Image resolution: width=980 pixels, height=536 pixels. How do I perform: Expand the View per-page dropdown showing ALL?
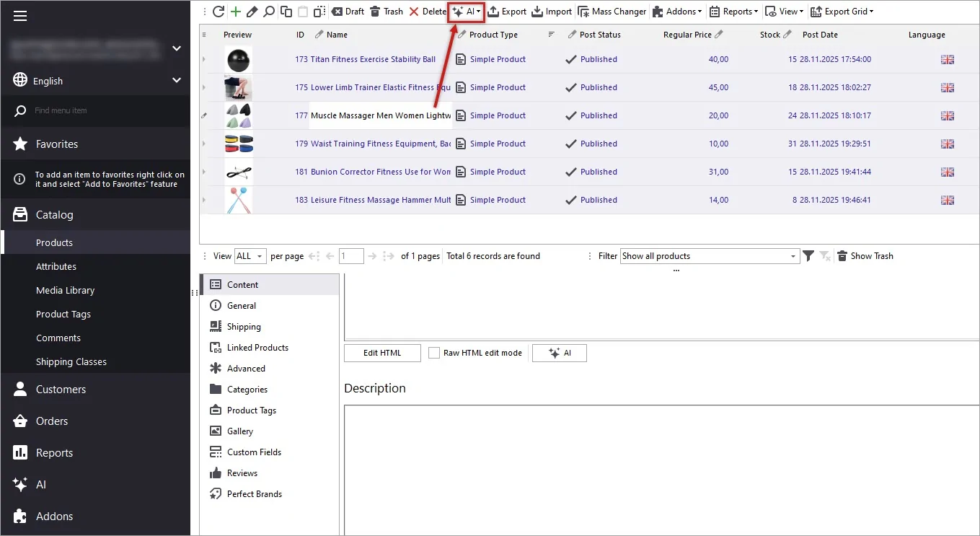coord(250,255)
